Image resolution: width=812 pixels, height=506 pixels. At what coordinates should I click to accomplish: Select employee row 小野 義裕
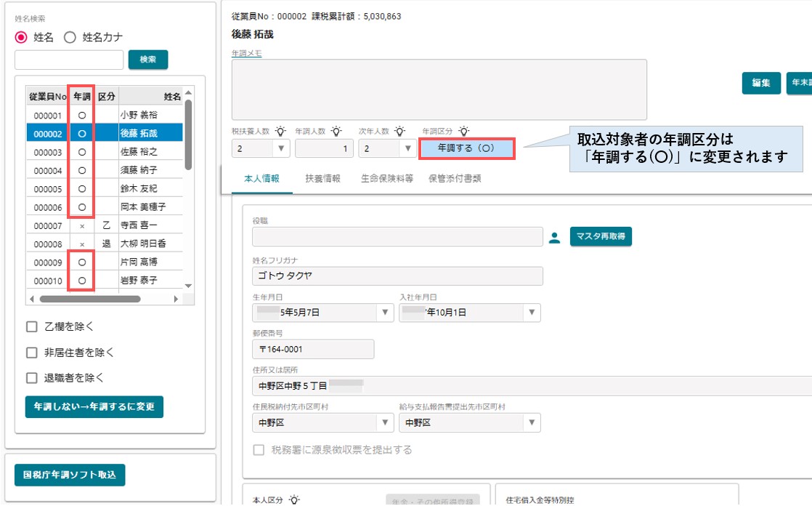(105, 115)
